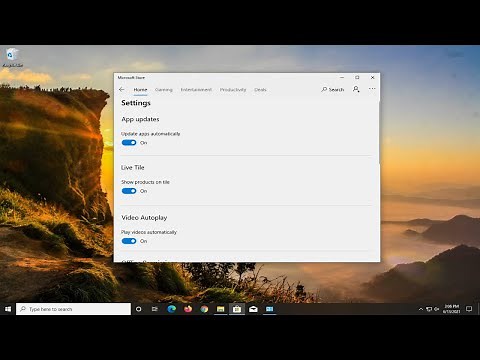480x360 pixels.
Task: Open the taskbar clock and date
Action: pos(451,309)
